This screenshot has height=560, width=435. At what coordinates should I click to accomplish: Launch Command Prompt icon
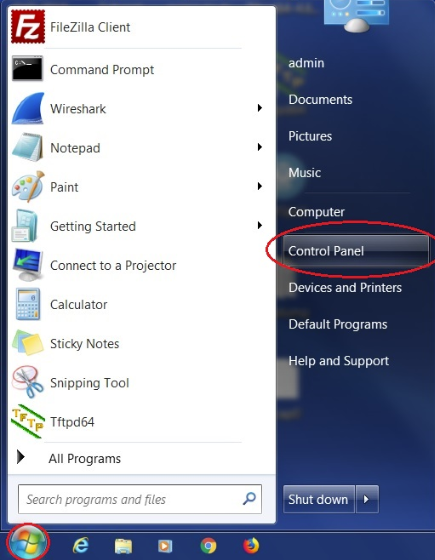(28, 68)
